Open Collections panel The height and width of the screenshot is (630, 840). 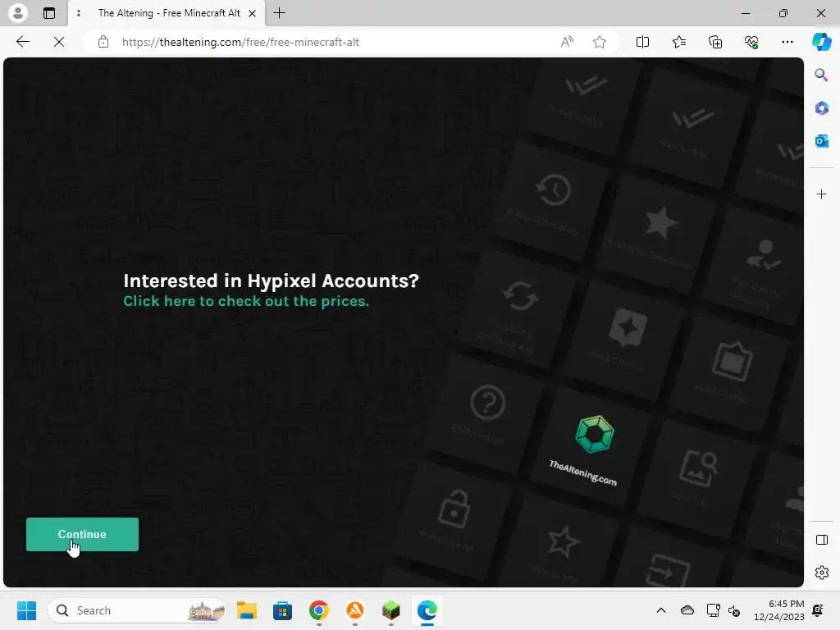click(715, 42)
